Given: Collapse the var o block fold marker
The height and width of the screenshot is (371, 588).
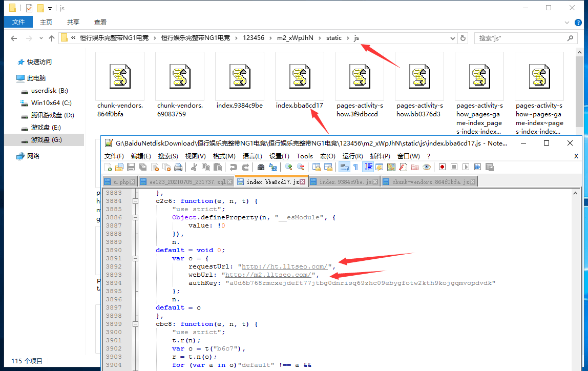Looking at the screenshot, I should [x=135, y=258].
